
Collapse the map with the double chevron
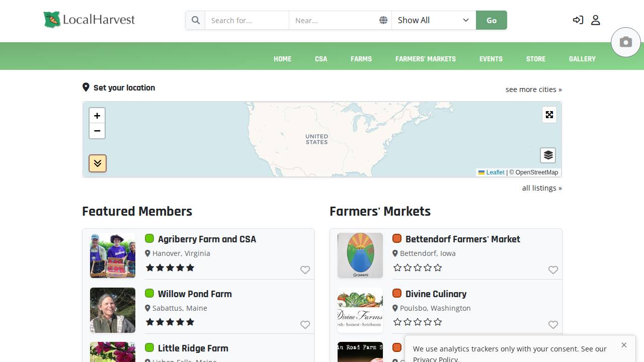[x=97, y=163]
